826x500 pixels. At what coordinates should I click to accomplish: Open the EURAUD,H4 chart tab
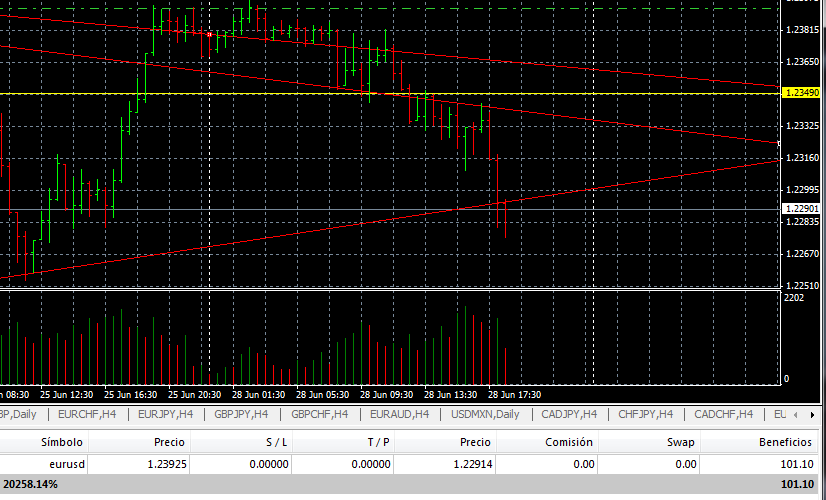[x=399, y=414]
